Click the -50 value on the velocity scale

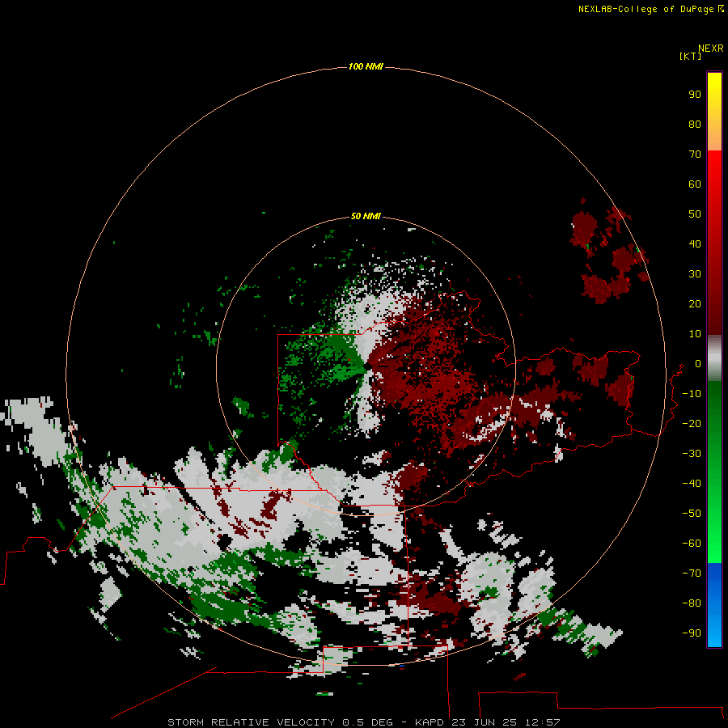(692, 514)
